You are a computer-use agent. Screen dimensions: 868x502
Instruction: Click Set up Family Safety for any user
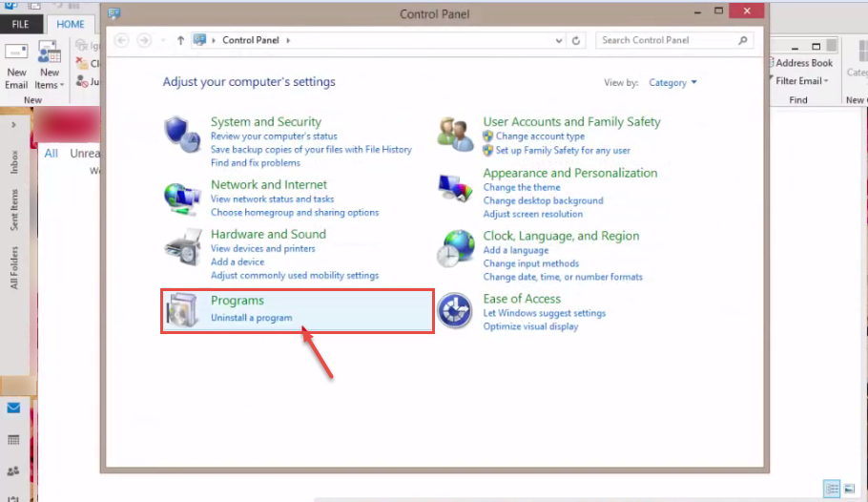(563, 150)
